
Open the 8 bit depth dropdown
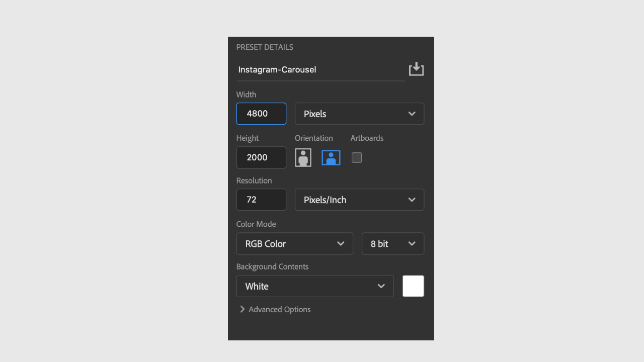coord(393,243)
